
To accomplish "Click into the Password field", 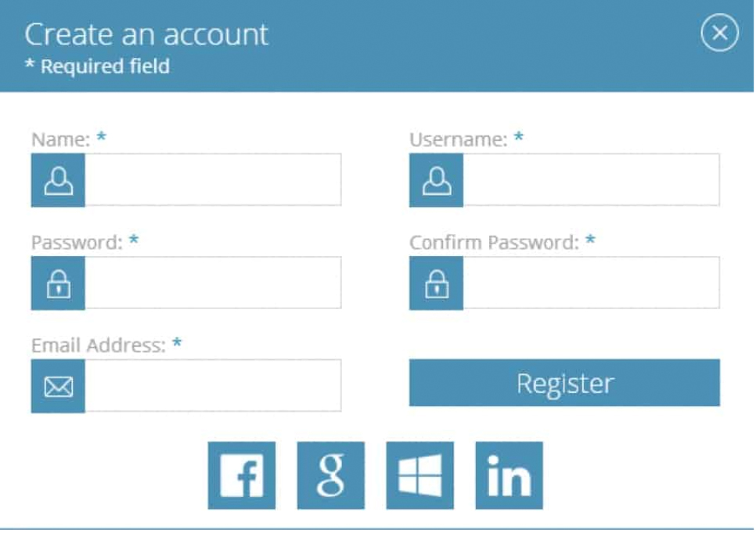I will pos(213,283).
